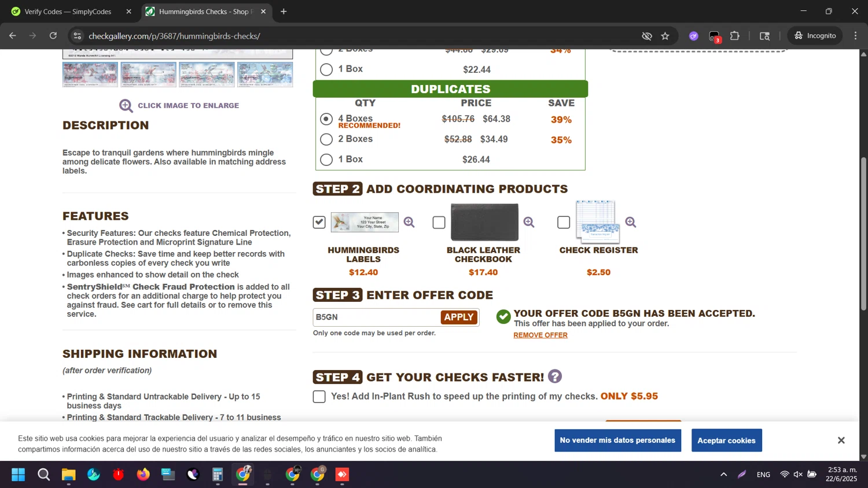This screenshot has width=868, height=488.
Task: Open the question mark help for Step 4
Action: (555, 376)
